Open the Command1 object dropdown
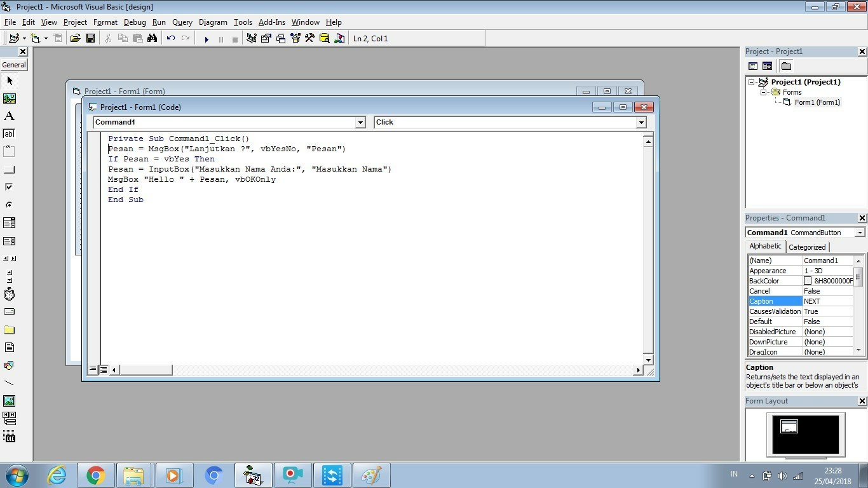The image size is (868, 488). click(x=360, y=122)
